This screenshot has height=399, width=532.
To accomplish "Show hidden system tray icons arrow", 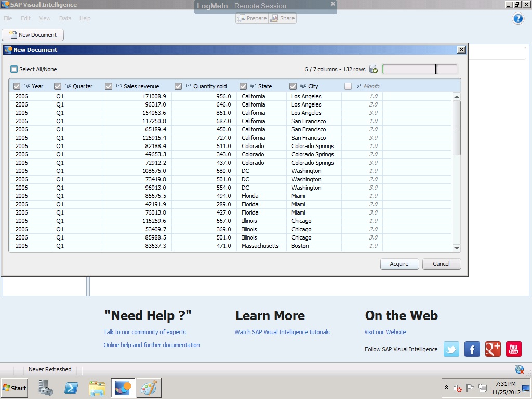I will [x=446, y=388].
